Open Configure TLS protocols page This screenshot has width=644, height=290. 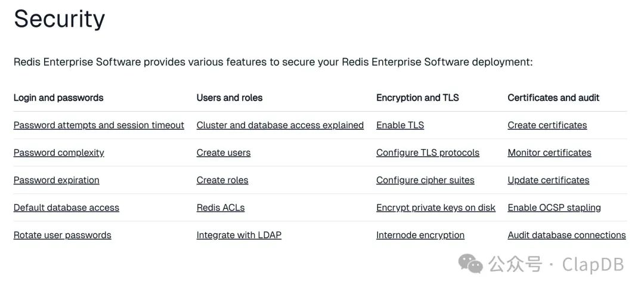pos(428,153)
